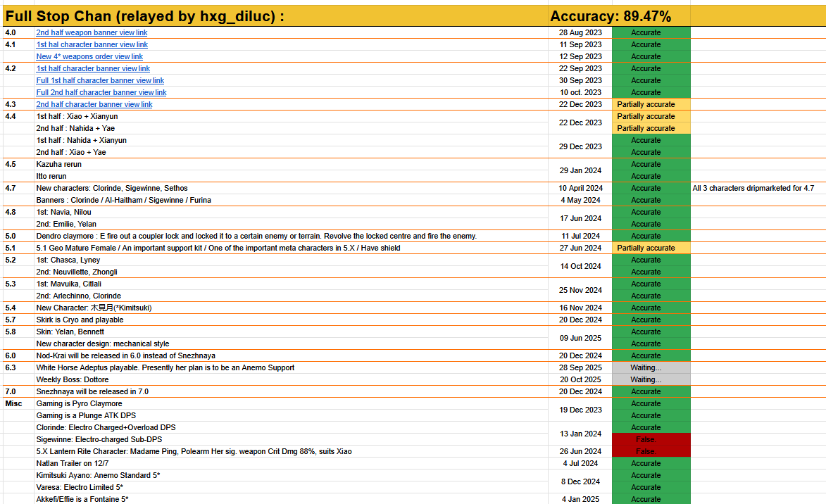Select '2nd: Arlechinno, Clorinde' cell

[x=291, y=296]
